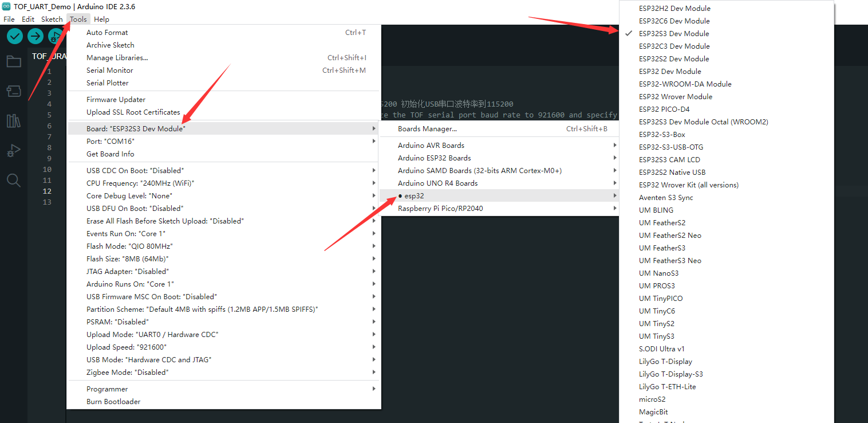868x423 pixels.
Task: Open the Help menu
Action: (101, 19)
